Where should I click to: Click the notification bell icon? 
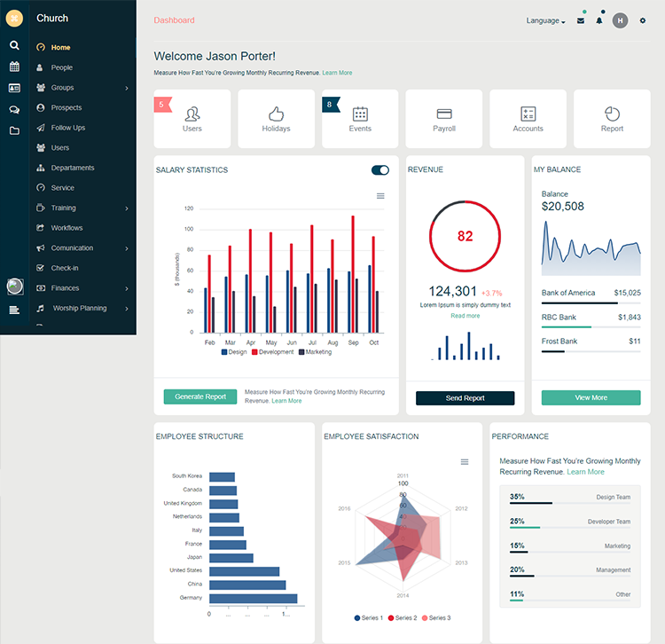coord(599,20)
